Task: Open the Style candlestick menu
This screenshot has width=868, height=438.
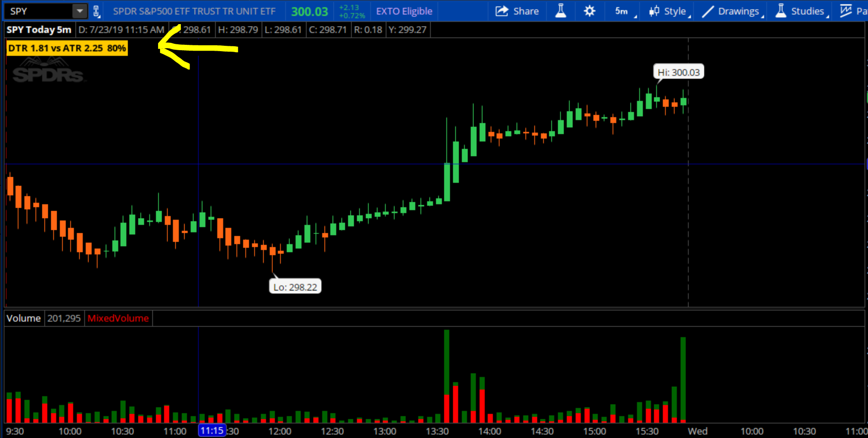Action: point(668,11)
